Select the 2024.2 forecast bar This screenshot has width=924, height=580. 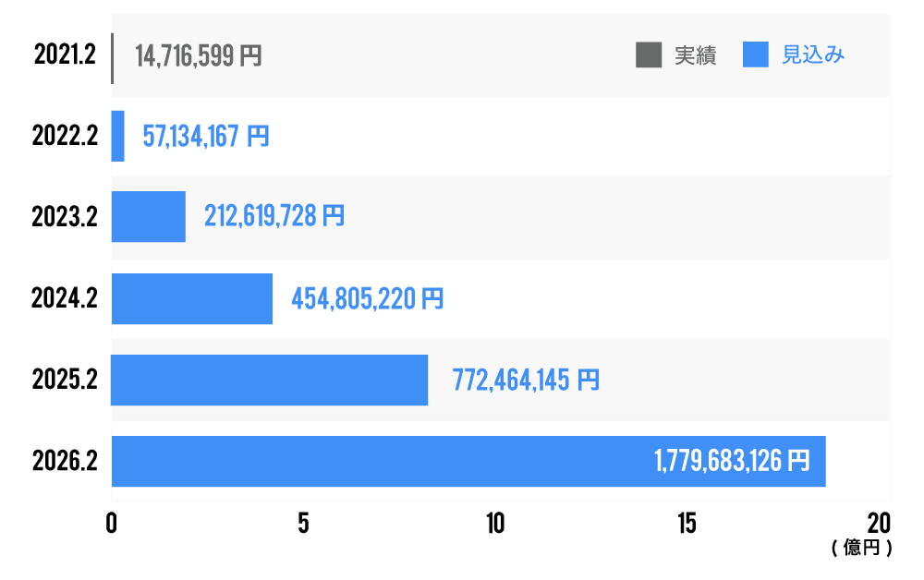pyautogui.click(x=192, y=298)
